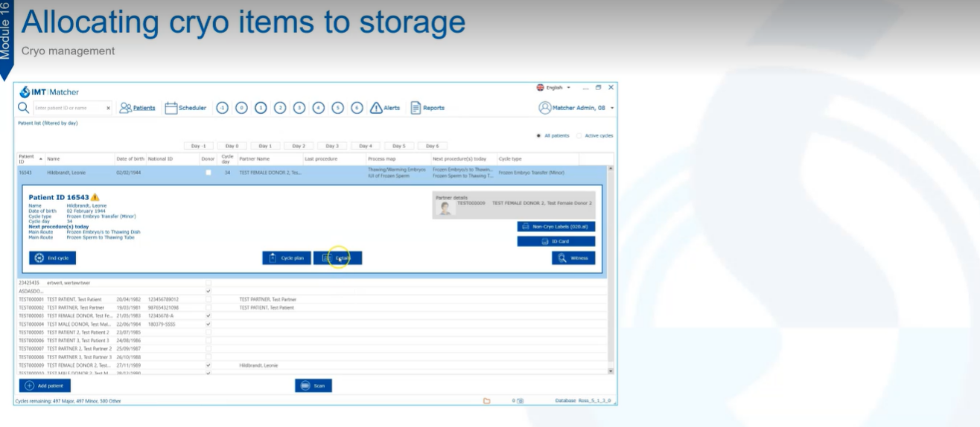The image size is (980, 427).
Task: Select the All patients radio button
Action: pos(538,135)
